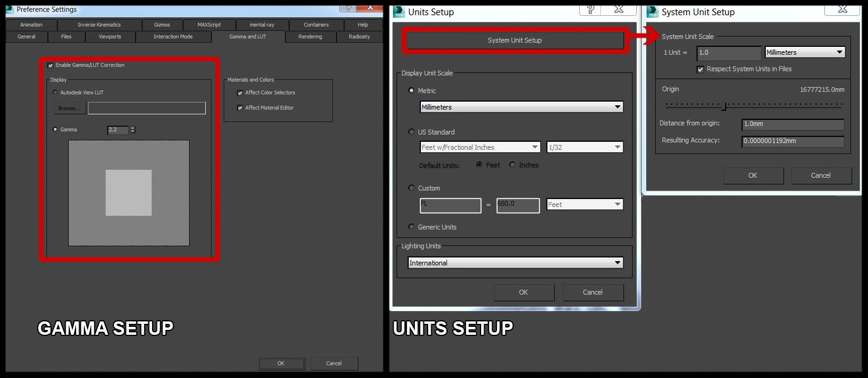Click the Gamma 2.2 value field

tap(118, 130)
